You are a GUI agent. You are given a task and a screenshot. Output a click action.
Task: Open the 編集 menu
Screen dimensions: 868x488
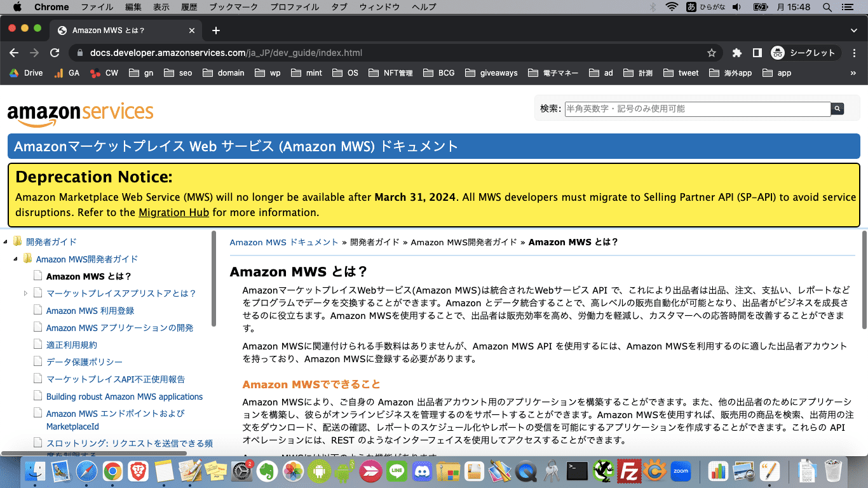pos(133,7)
